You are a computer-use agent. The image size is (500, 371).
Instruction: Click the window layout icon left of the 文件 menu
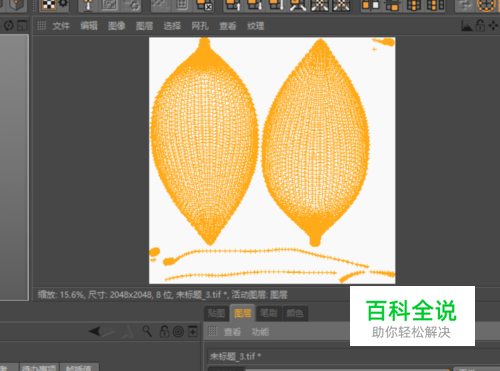coord(22,26)
